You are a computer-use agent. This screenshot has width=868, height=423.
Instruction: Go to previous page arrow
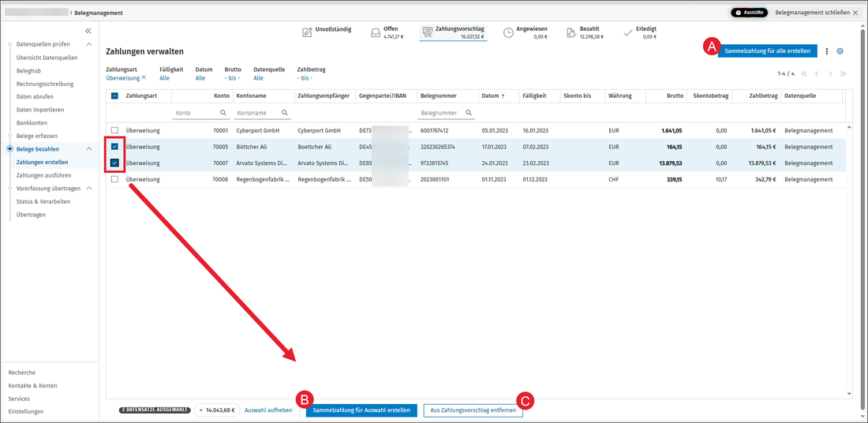817,73
